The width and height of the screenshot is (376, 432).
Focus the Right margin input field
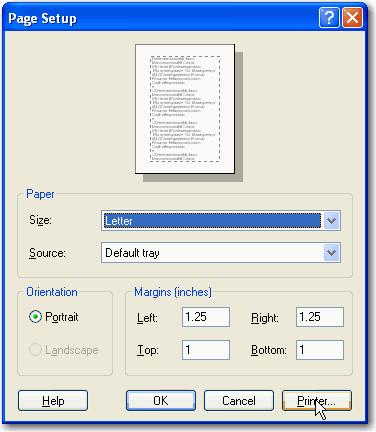(320, 317)
